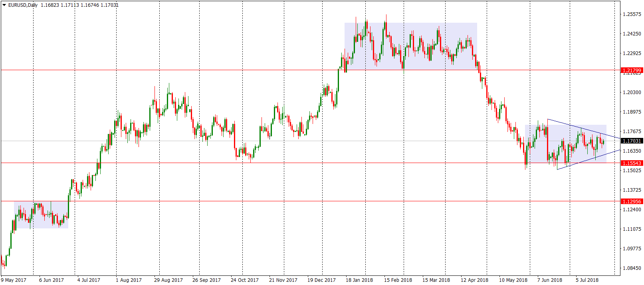Click the 1.22925 price axis label
The image size is (644, 285).
pos(632,53)
